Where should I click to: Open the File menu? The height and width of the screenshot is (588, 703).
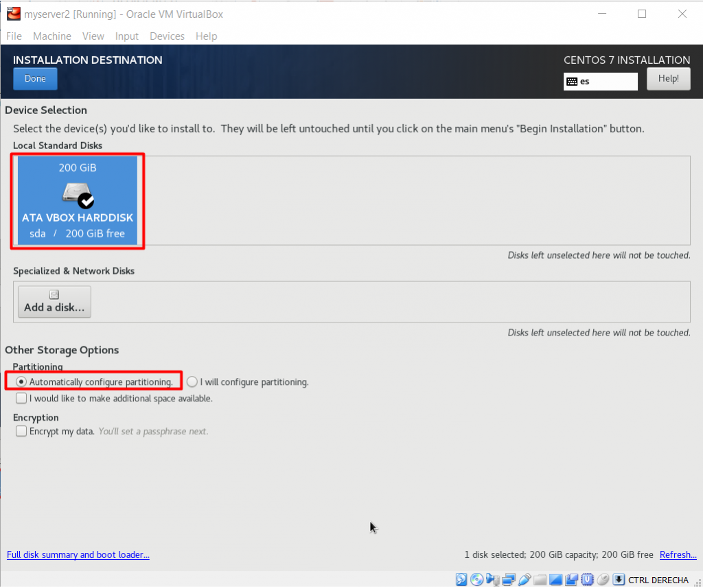tap(14, 36)
